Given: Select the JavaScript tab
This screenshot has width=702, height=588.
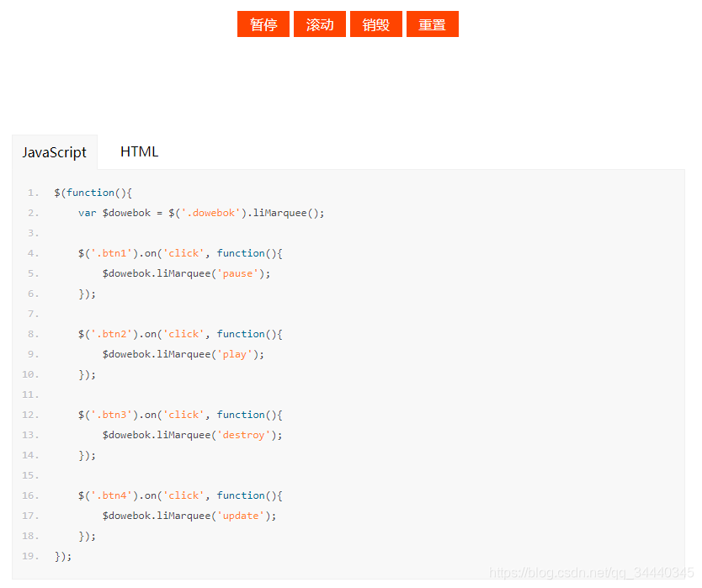Looking at the screenshot, I should [55, 152].
